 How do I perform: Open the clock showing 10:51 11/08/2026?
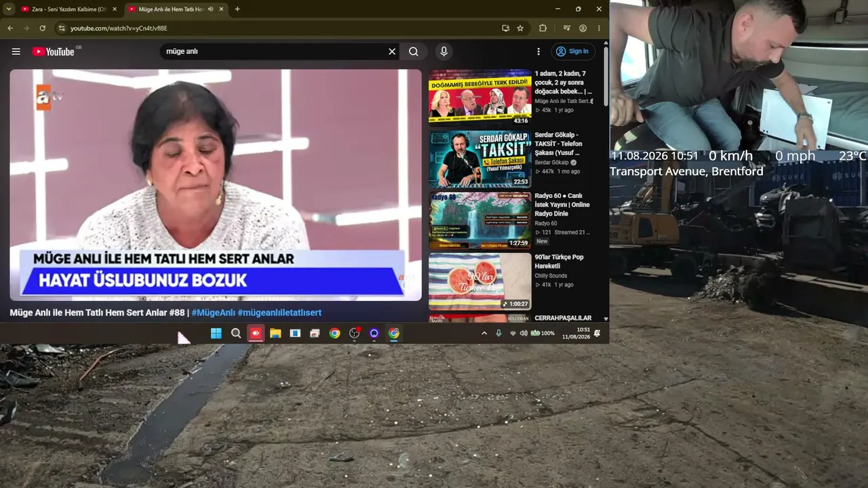coord(576,333)
